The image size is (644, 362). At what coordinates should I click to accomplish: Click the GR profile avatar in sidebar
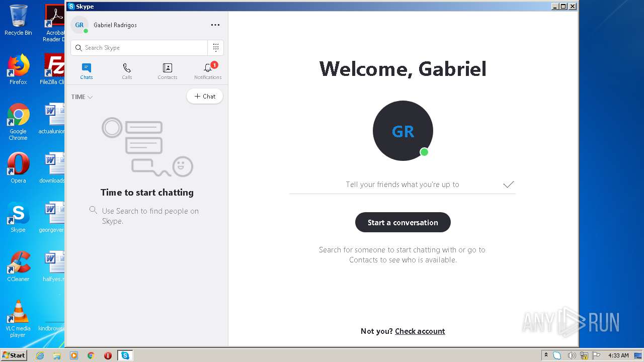click(79, 25)
